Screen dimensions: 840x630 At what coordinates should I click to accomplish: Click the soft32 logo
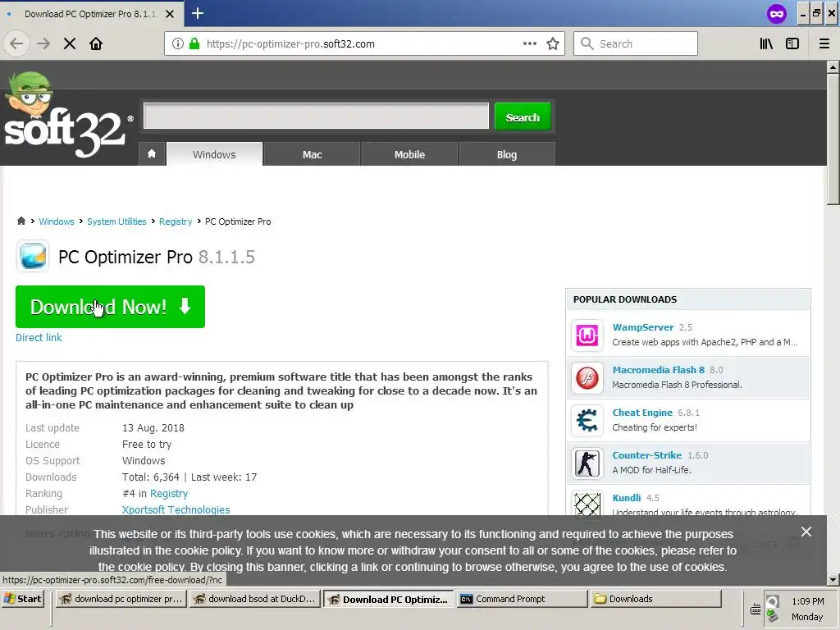[67, 115]
